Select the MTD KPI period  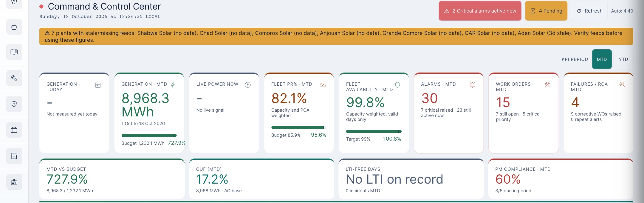coord(602,59)
